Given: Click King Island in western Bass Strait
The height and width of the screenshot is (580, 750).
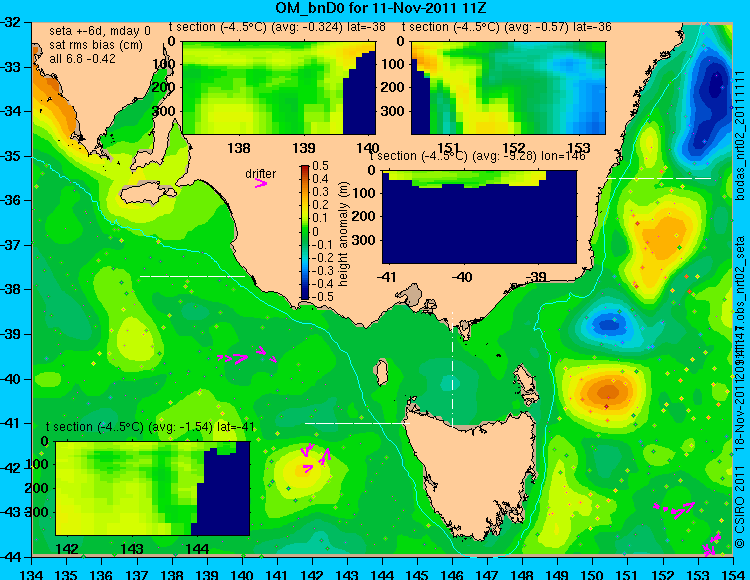Looking at the screenshot, I should pyautogui.click(x=381, y=373).
